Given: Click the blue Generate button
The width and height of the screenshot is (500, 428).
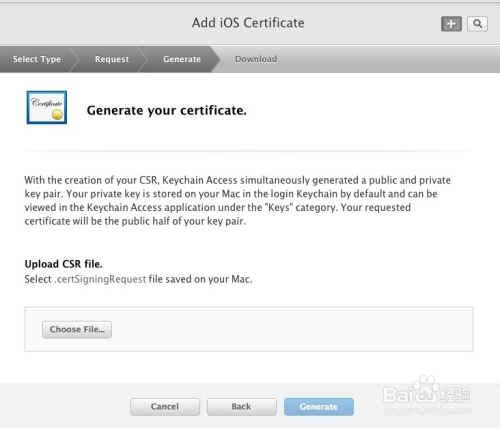Looking at the screenshot, I should (319, 407).
